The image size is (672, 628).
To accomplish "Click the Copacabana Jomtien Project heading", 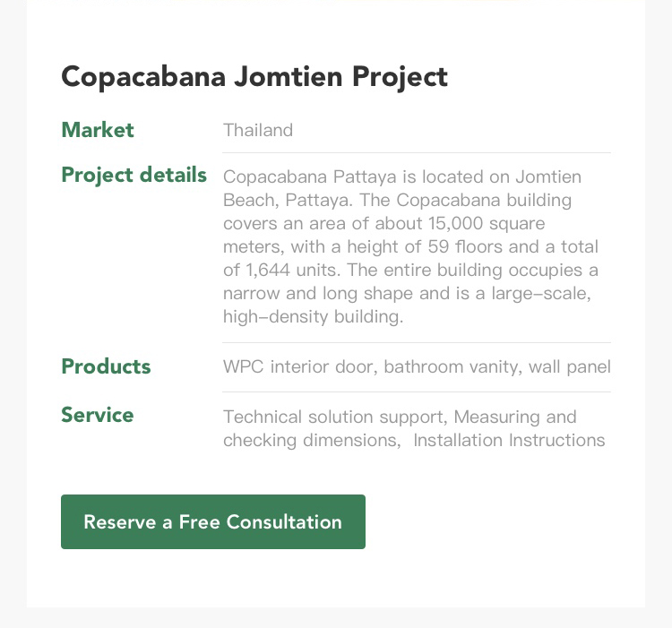I will coord(254,77).
